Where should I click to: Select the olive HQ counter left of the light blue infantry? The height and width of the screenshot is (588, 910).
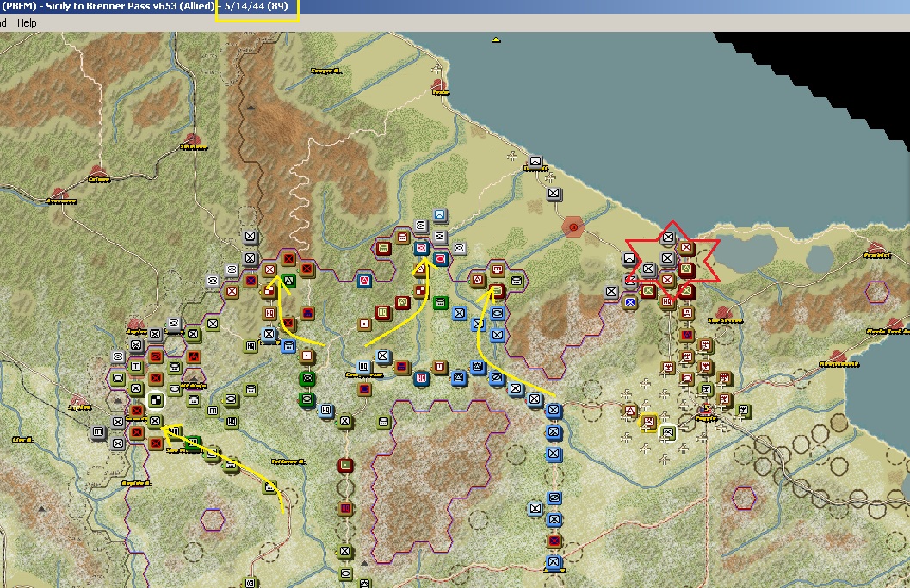[x=251, y=346]
